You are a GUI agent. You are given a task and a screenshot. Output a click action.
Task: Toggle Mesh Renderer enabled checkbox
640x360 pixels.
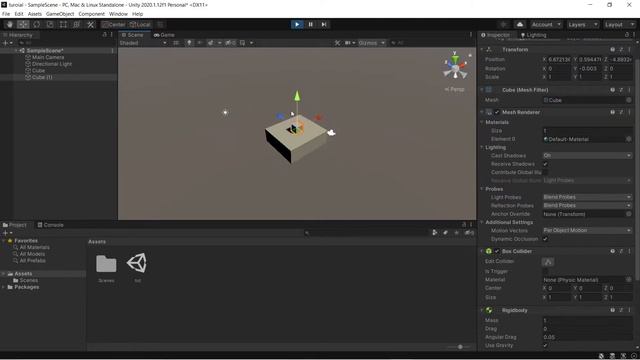pos(497,112)
